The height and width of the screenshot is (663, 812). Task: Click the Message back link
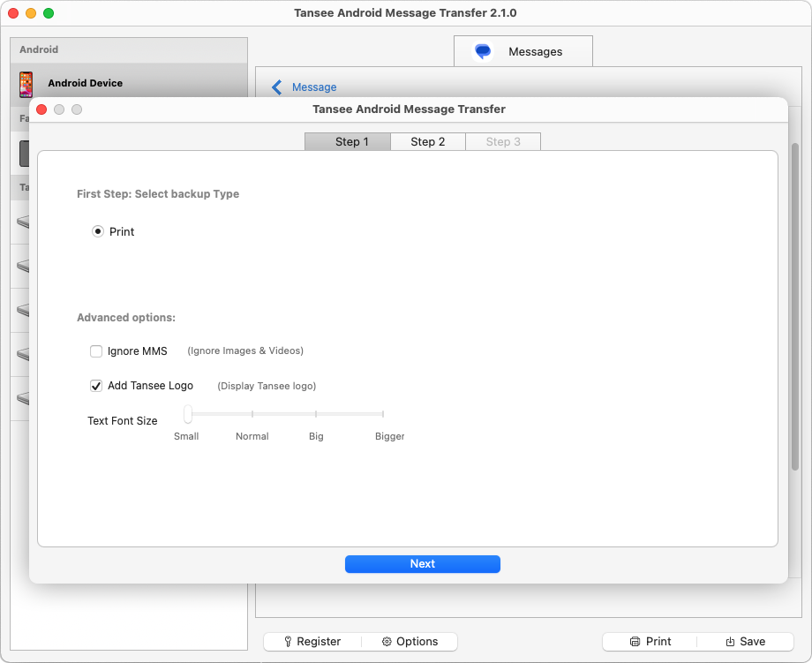click(314, 87)
